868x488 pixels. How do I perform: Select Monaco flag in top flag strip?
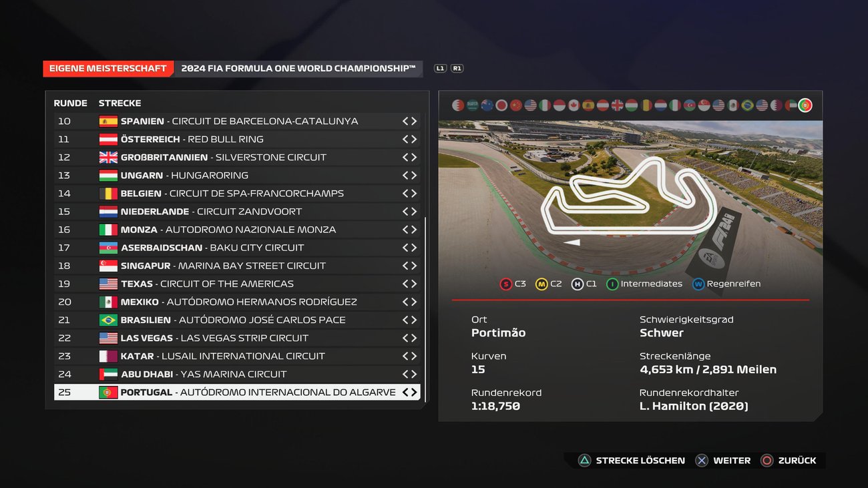point(560,105)
